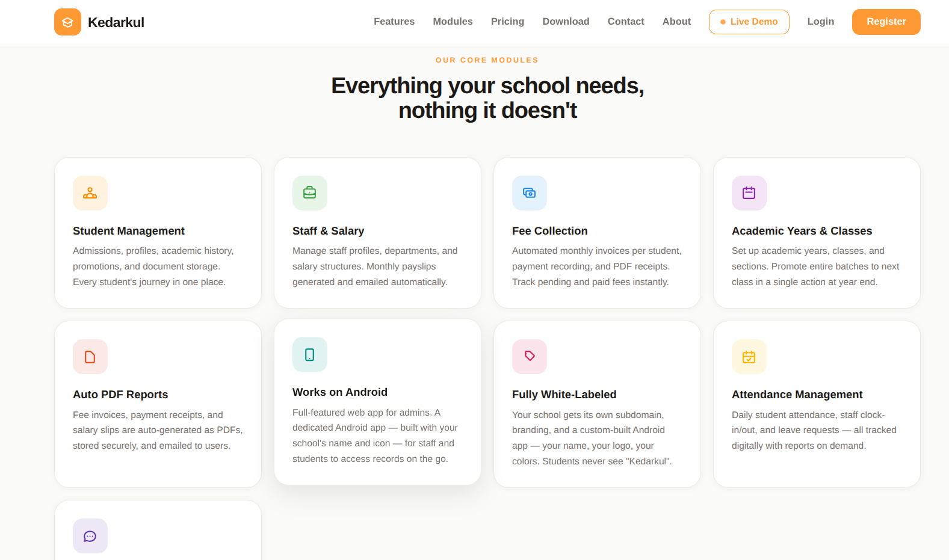Select the Works on Android title
This screenshot has width=949, height=560.
tap(340, 392)
